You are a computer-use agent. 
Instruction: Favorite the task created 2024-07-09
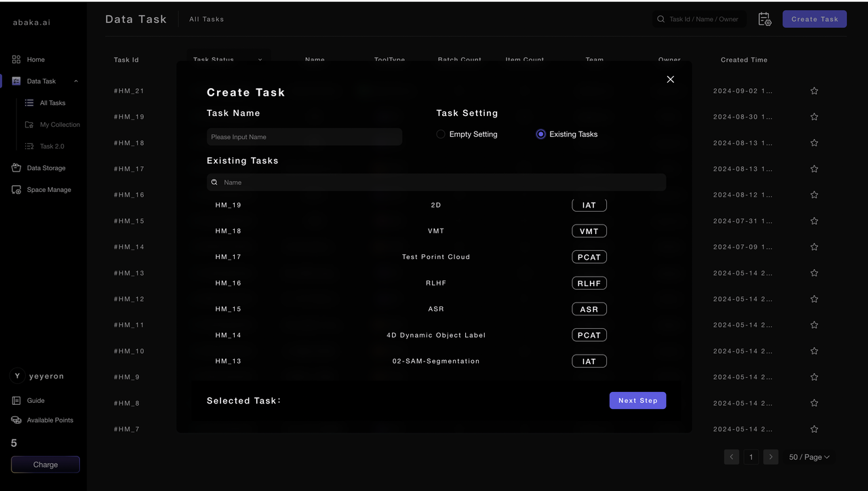814,247
